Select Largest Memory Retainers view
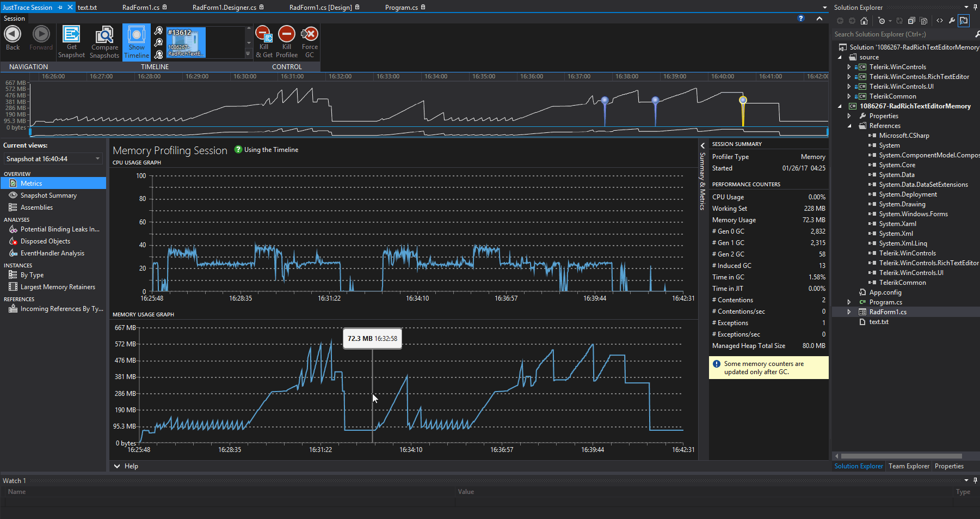Viewport: 980px width, 519px height. 58,287
